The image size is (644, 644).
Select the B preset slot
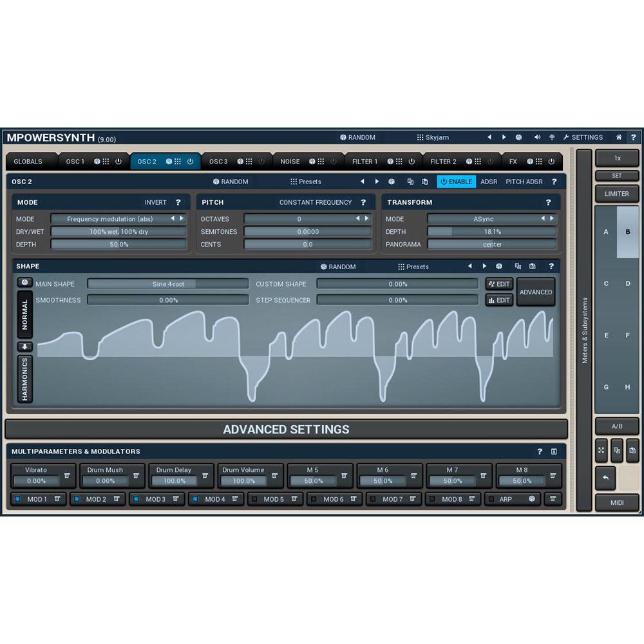click(627, 231)
